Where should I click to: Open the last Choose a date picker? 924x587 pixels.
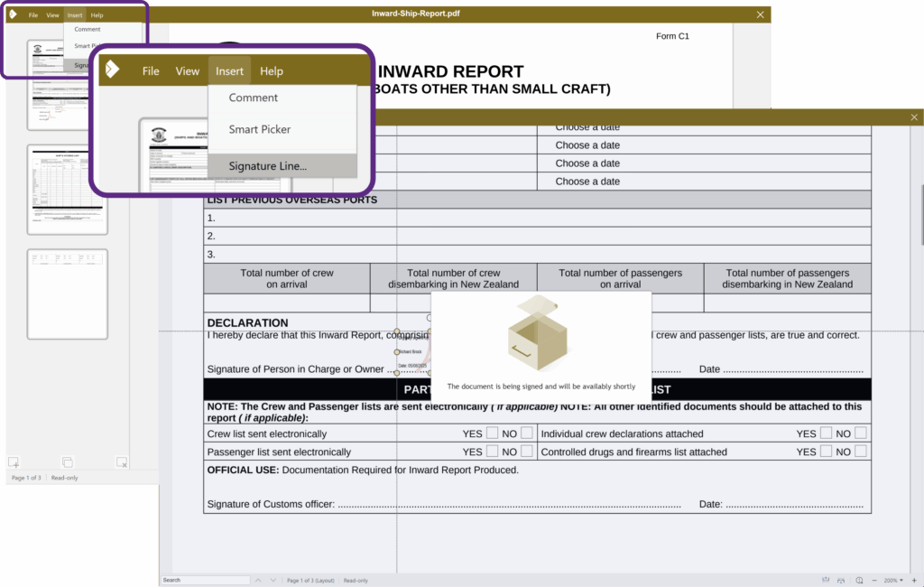pos(587,182)
